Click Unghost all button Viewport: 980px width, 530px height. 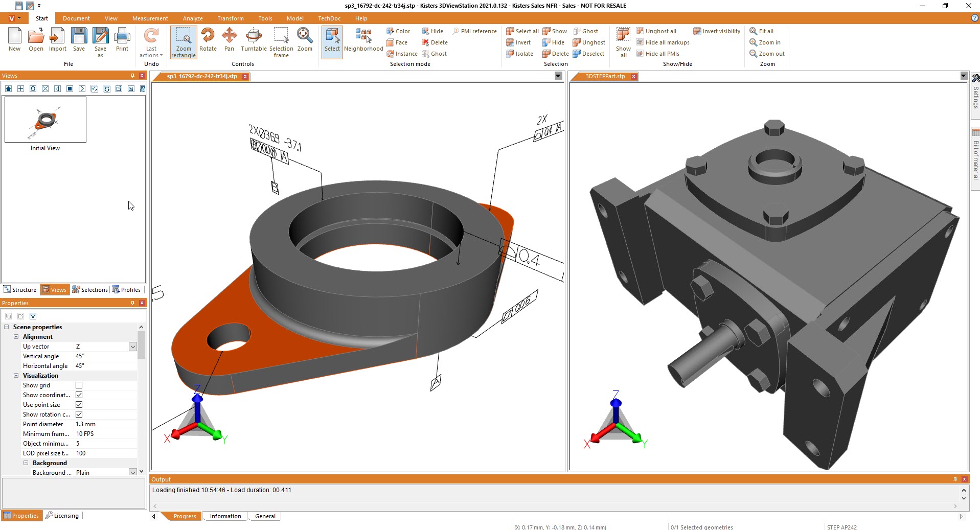tap(656, 31)
